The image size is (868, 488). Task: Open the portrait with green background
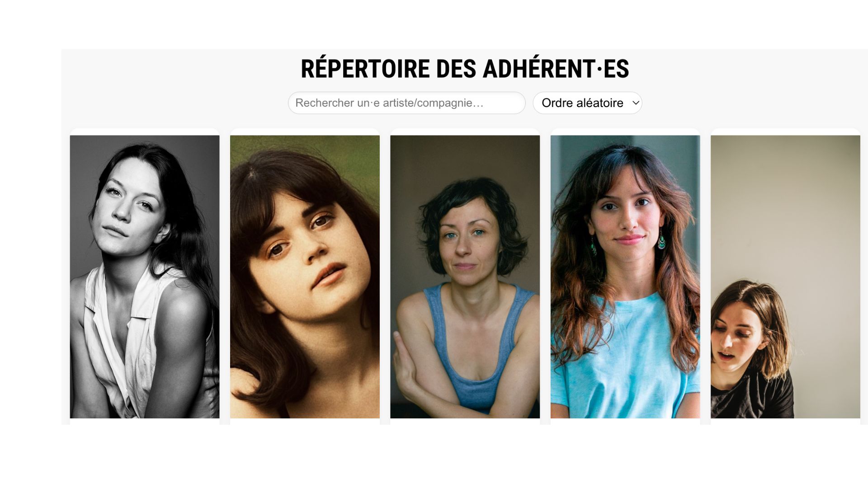[x=305, y=277]
